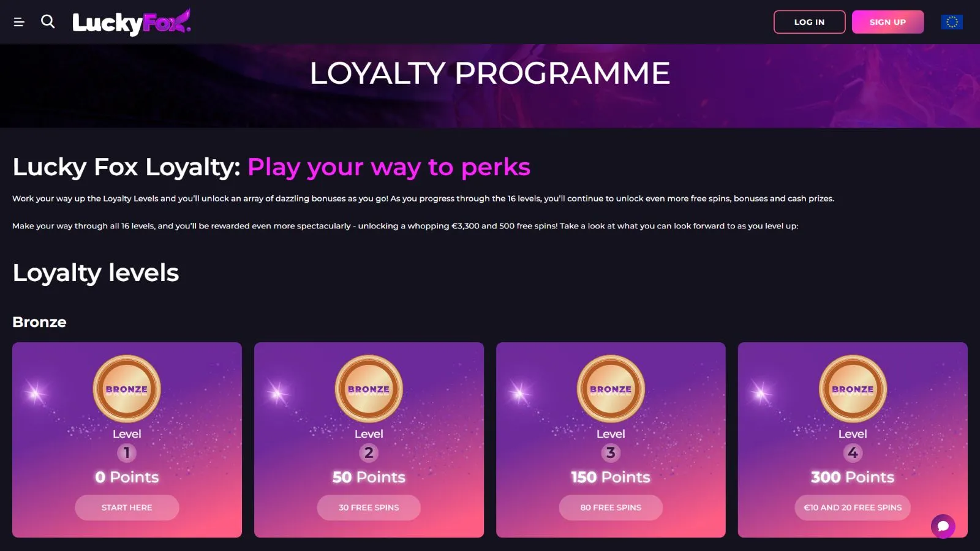Screen dimensions: 980x551
Task: Click the level number 1 circle
Action: 127,453
